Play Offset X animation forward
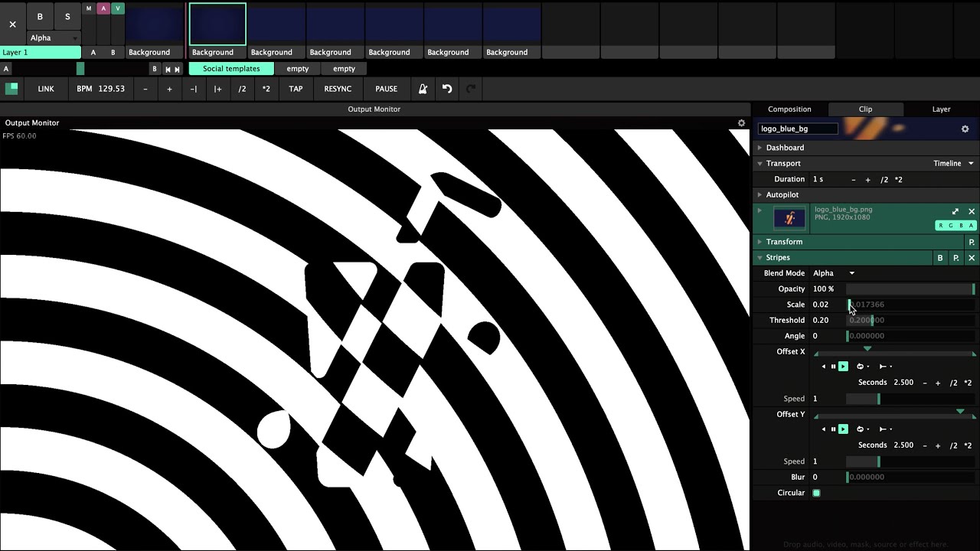 coord(843,367)
